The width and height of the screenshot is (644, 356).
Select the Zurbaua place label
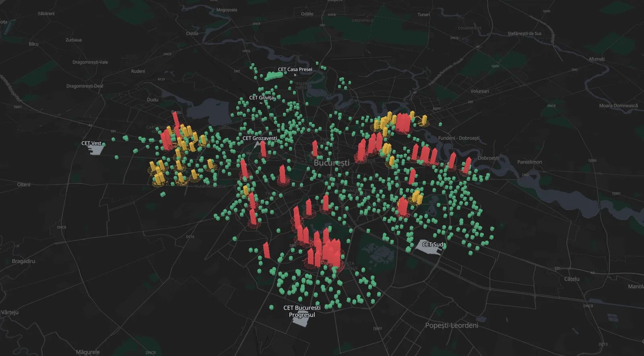point(74,40)
